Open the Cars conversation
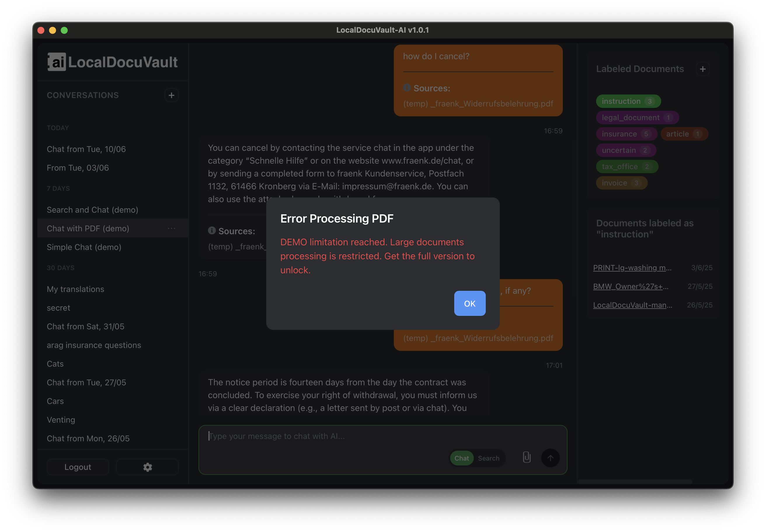The height and width of the screenshot is (532, 766). click(x=113, y=401)
